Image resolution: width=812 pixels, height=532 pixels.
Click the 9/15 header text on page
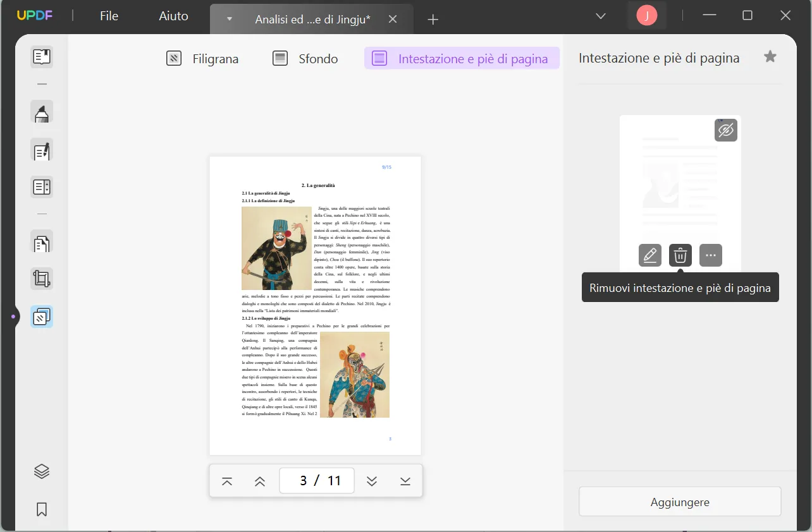tap(386, 167)
